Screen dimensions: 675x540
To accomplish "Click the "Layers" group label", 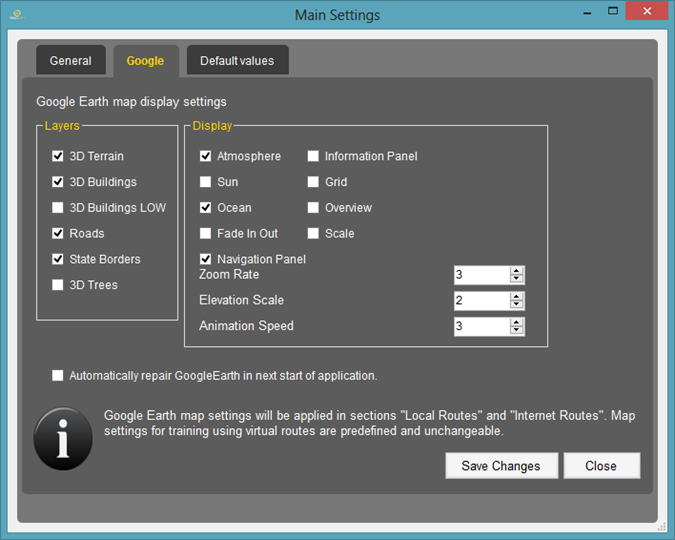I will click(62, 126).
